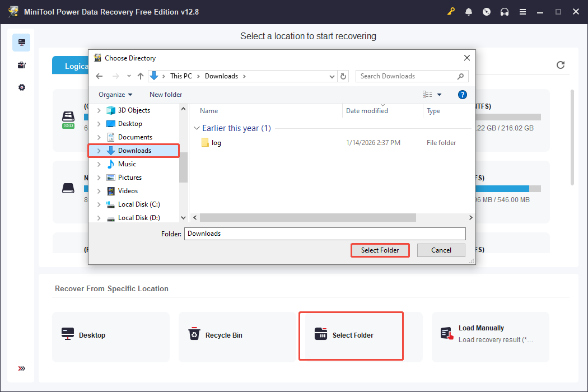
Task: Open the log folder icon
Action: point(205,143)
